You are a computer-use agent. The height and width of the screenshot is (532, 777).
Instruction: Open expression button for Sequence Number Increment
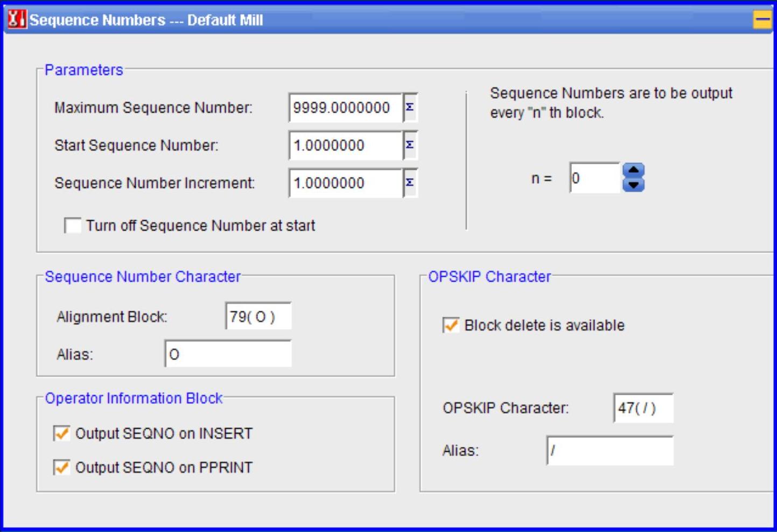(x=410, y=183)
